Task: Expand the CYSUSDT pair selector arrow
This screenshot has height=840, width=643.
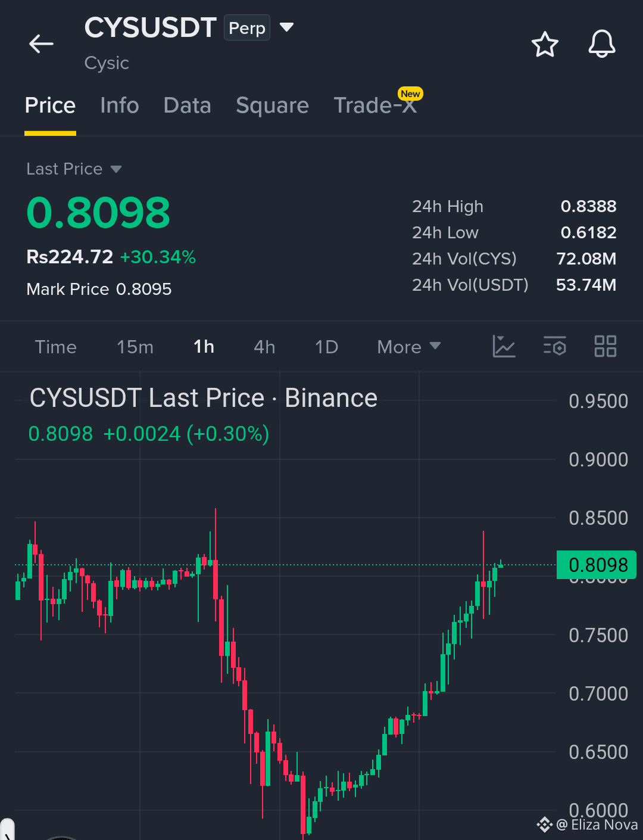Action: tap(287, 27)
